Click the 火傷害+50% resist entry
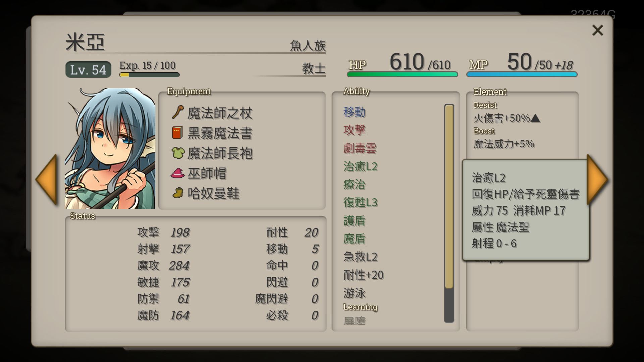This screenshot has width=644, height=362. click(506, 118)
